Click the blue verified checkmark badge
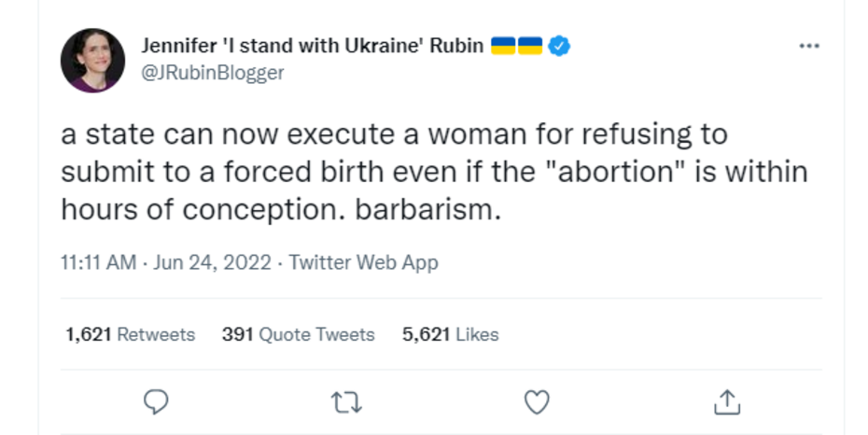This screenshot has height=435, width=868. click(559, 46)
